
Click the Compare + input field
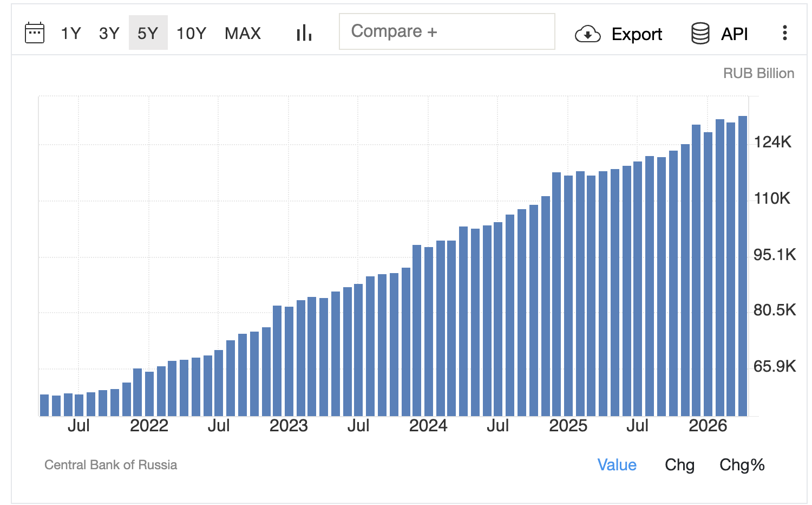pyautogui.click(x=447, y=31)
